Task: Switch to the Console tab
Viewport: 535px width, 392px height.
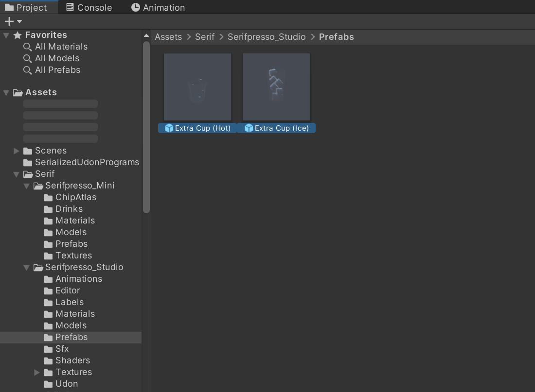Action: click(89, 7)
